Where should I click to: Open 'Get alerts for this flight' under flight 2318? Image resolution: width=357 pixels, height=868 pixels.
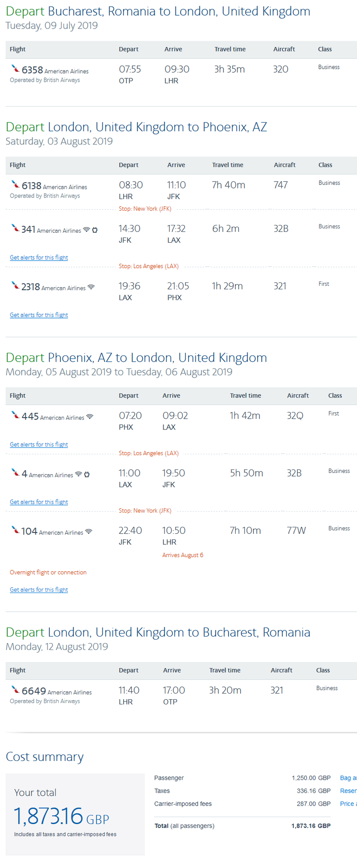tap(39, 315)
